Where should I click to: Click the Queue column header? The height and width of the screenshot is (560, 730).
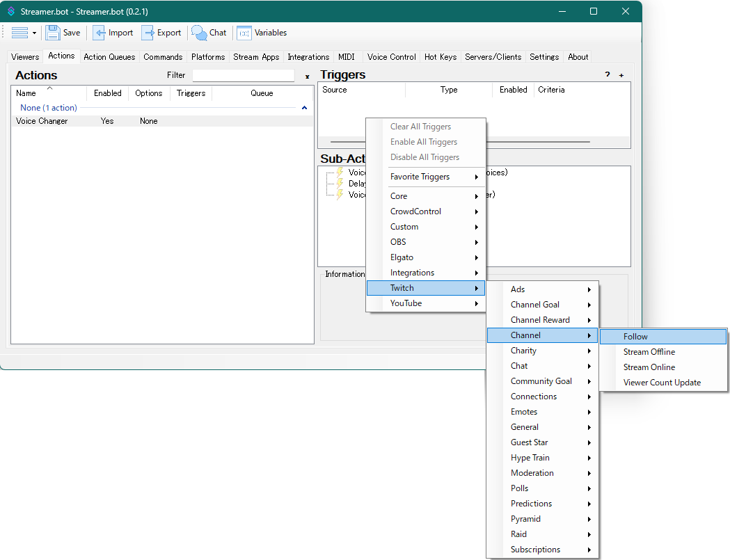tap(262, 93)
